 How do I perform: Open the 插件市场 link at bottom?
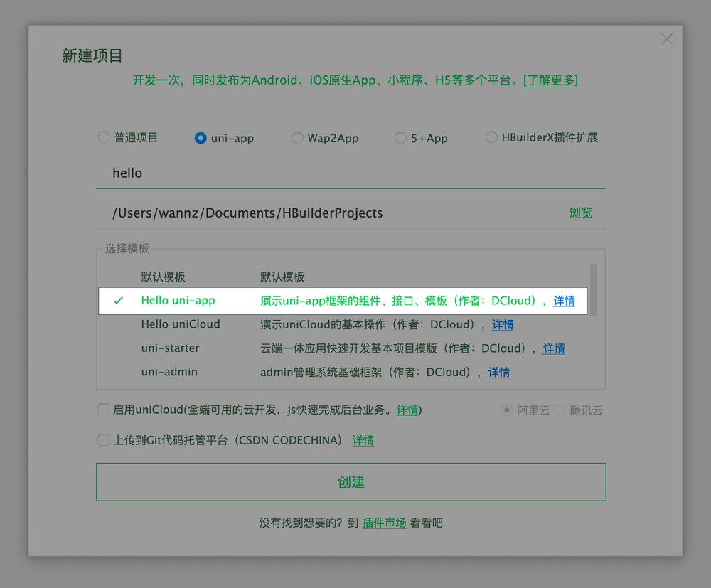pos(385,523)
